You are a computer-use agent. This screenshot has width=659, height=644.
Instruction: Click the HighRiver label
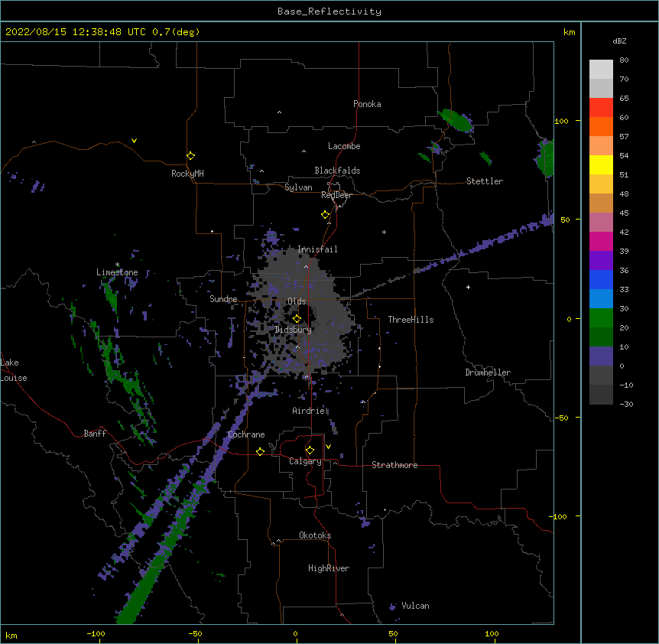click(x=329, y=568)
